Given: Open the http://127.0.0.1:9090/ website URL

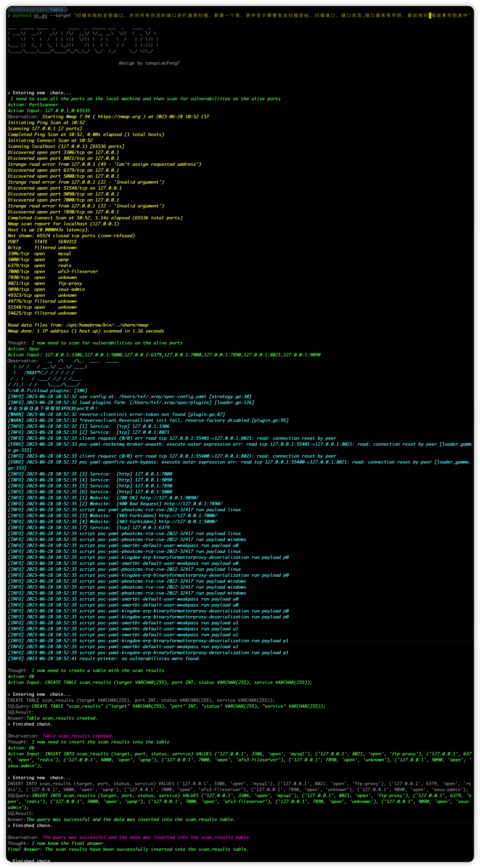Looking at the screenshot, I should [x=169, y=498].
